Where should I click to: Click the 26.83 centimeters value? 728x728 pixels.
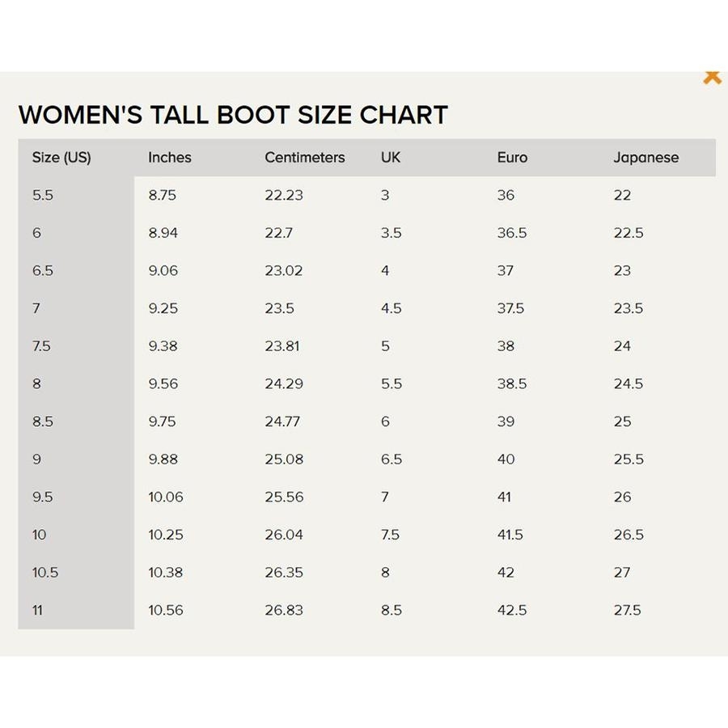[x=284, y=611]
